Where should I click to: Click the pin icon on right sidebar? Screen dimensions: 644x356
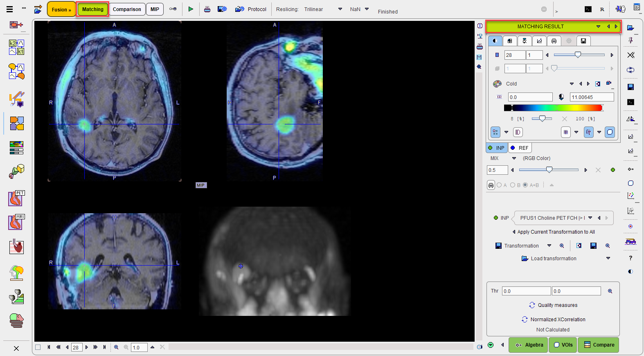tap(630, 40)
